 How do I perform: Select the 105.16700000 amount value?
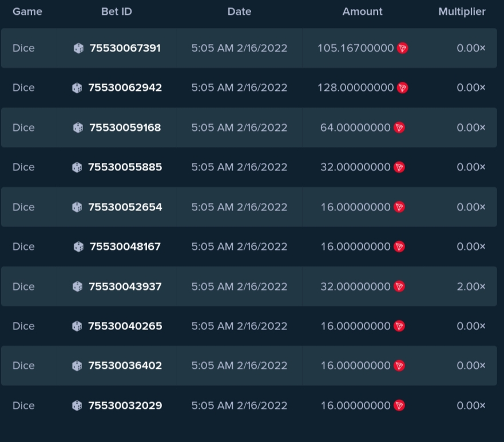coord(356,48)
